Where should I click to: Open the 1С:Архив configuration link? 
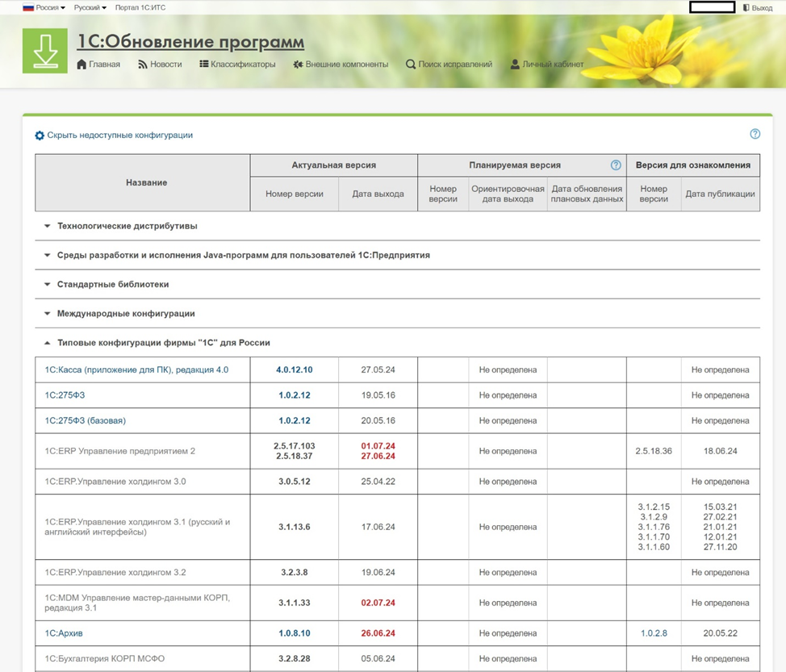pyautogui.click(x=65, y=633)
